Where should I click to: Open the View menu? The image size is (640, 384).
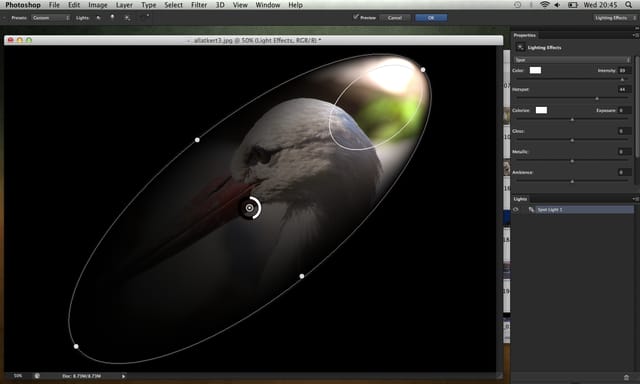(x=240, y=5)
